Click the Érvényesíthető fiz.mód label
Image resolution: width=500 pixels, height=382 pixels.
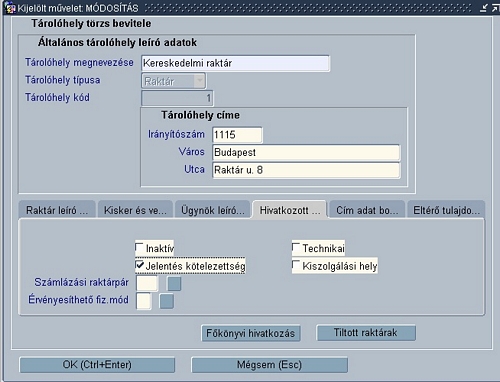point(78,300)
